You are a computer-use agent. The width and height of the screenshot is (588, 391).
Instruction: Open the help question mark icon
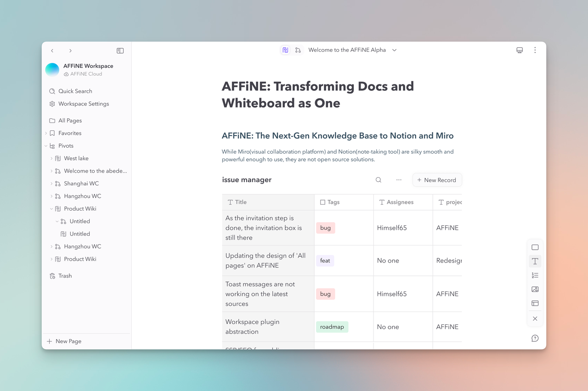[535, 338]
